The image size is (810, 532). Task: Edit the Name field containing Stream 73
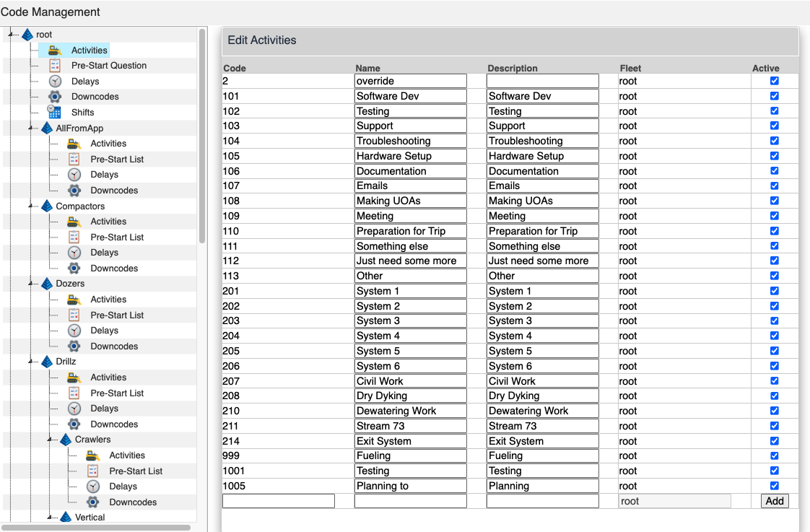tap(411, 426)
